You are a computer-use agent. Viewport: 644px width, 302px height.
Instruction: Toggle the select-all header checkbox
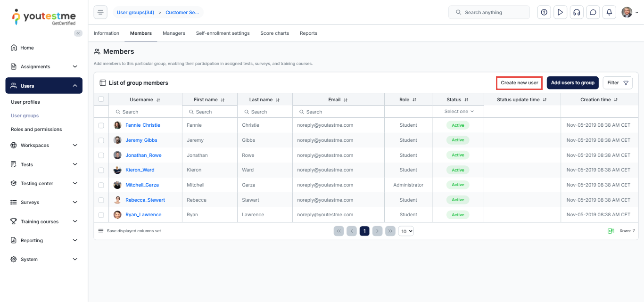101,99
